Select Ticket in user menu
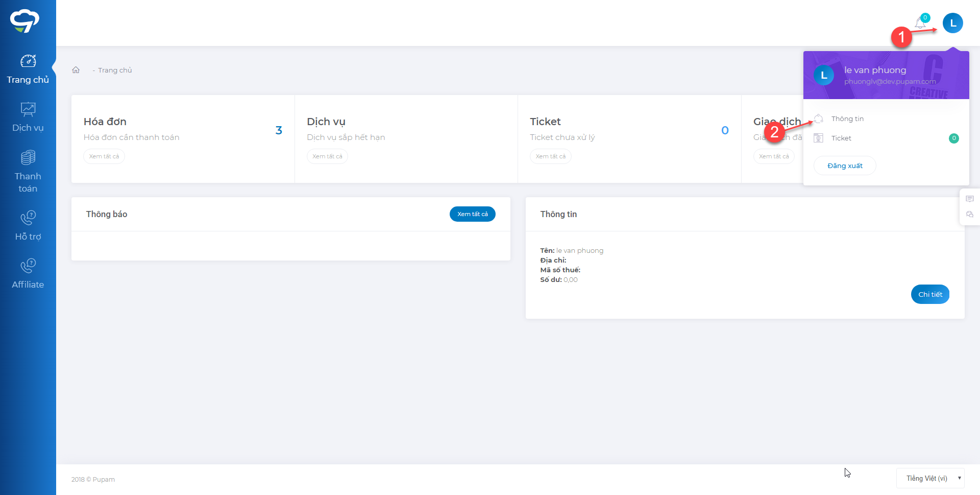 click(x=841, y=138)
